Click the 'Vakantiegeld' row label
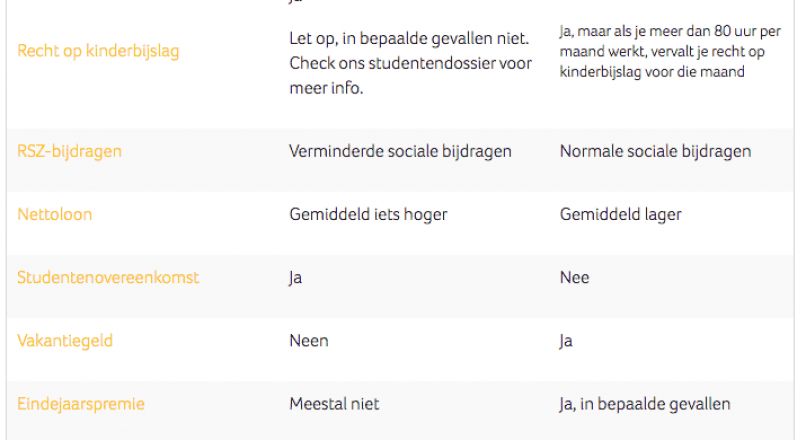 click(x=65, y=340)
